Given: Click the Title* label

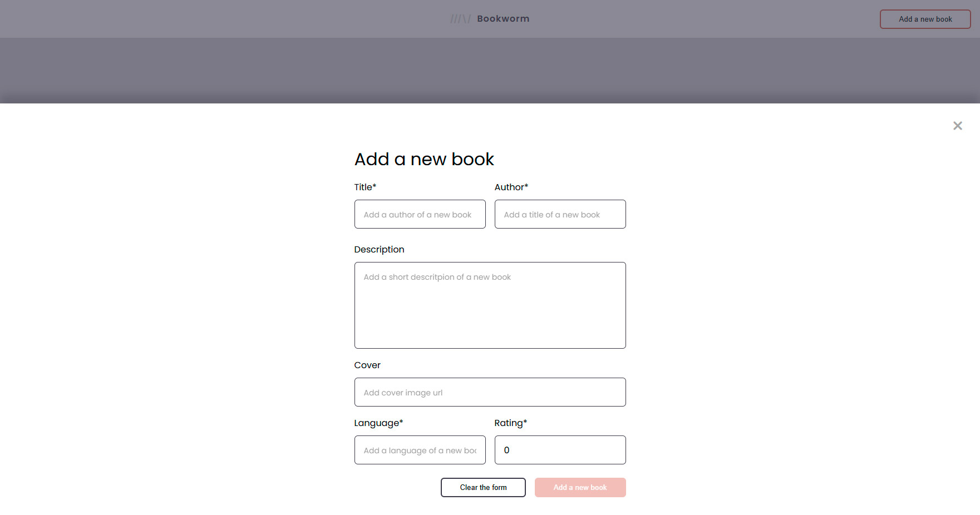Looking at the screenshot, I should click(365, 187).
